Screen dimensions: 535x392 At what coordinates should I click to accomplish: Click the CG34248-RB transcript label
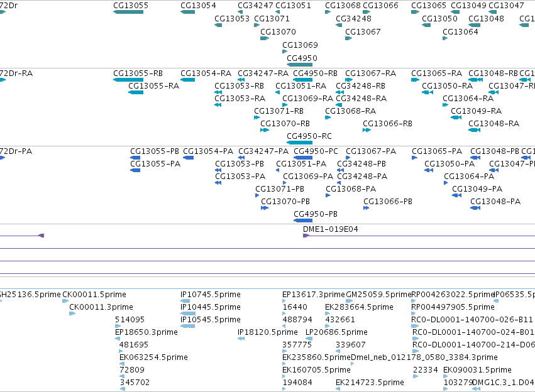pyautogui.click(x=361, y=86)
